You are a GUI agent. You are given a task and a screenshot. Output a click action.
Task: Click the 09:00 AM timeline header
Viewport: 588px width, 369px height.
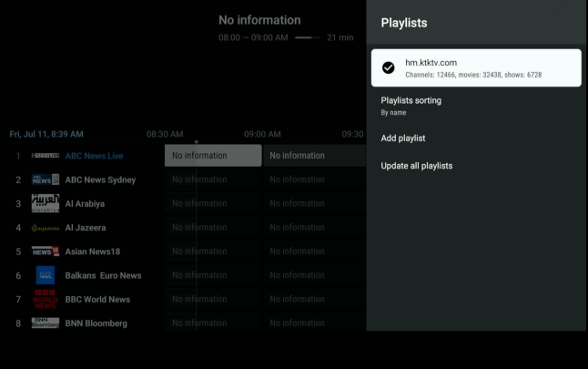[x=262, y=135]
